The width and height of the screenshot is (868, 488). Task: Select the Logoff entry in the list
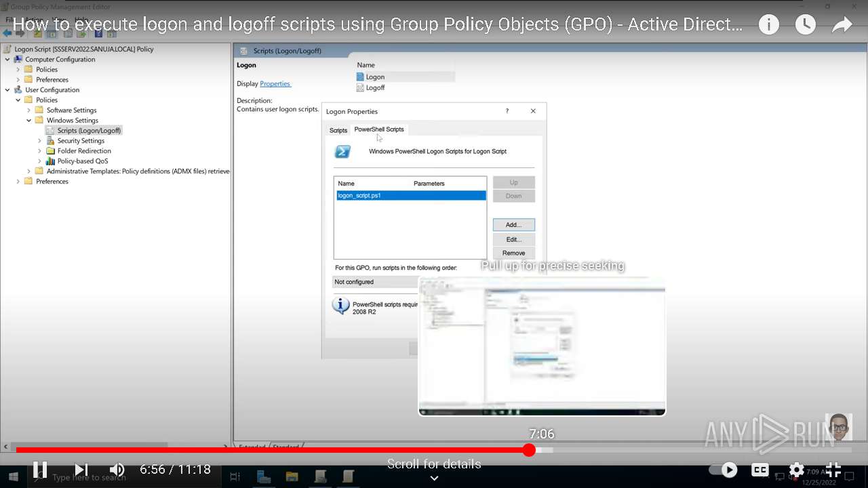[375, 87]
